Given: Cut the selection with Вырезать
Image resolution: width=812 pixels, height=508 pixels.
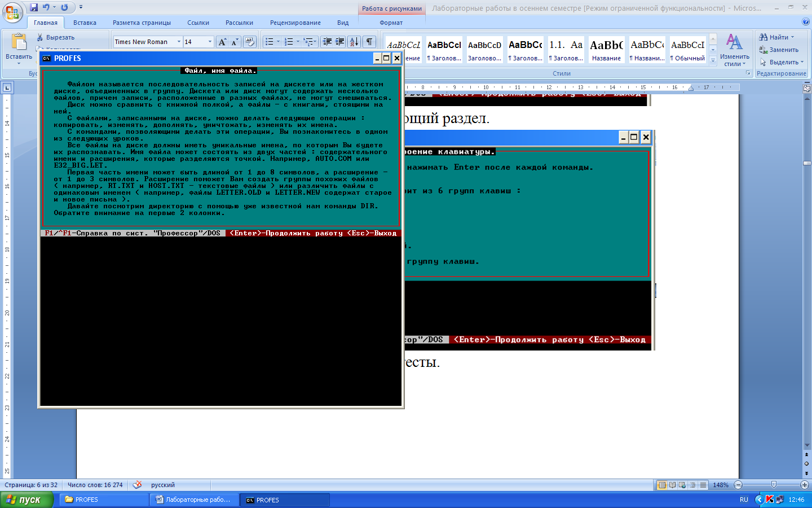Looking at the screenshot, I should [x=55, y=37].
